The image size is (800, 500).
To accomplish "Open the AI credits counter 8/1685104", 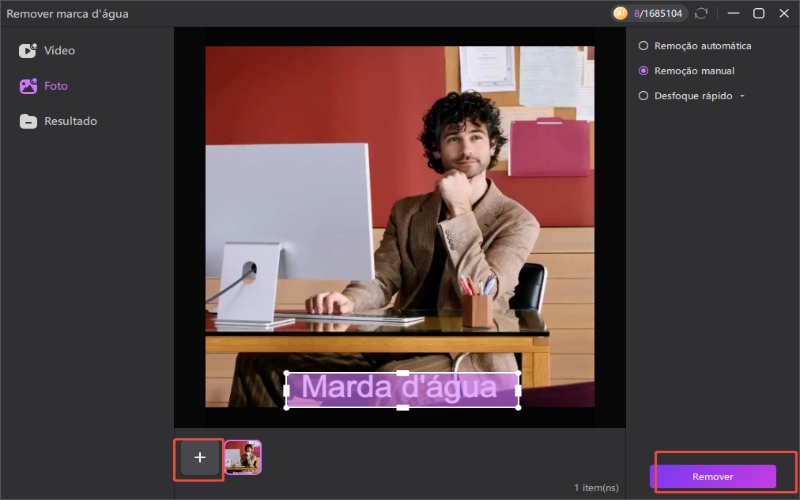I will point(658,14).
